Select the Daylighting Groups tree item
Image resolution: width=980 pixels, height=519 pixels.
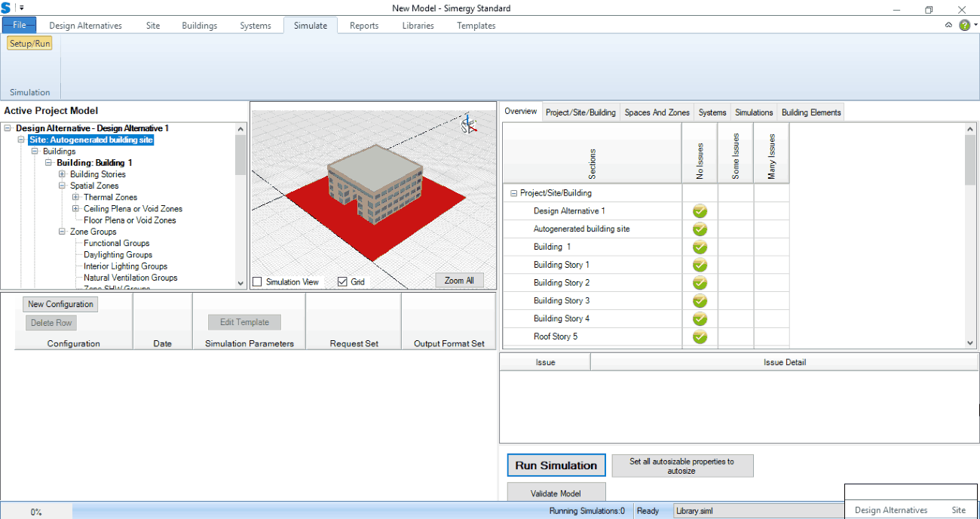pyautogui.click(x=118, y=255)
